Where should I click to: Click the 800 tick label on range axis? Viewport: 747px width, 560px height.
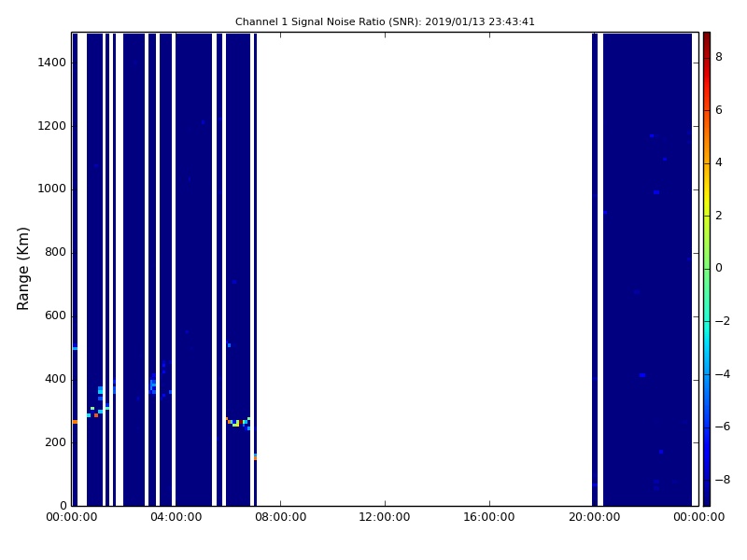coord(55,252)
